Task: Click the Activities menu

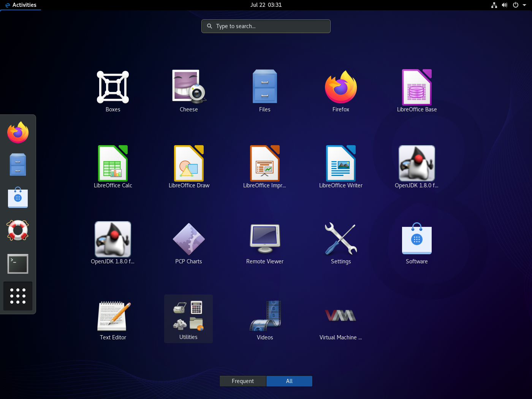Action: [21, 5]
